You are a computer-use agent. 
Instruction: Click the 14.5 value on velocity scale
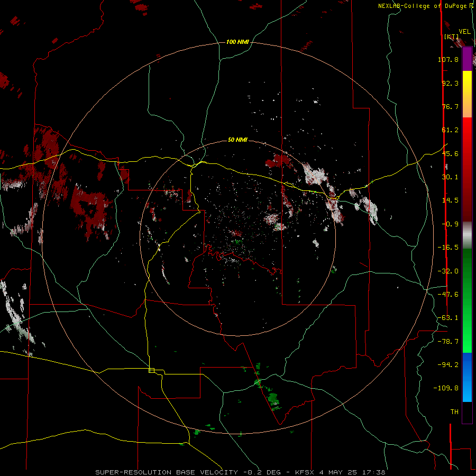[450, 200]
